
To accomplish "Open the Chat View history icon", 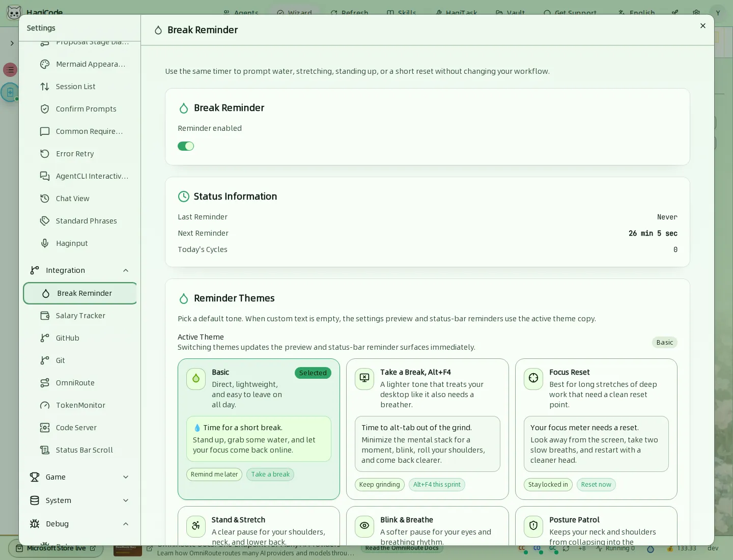I will point(45,199).
